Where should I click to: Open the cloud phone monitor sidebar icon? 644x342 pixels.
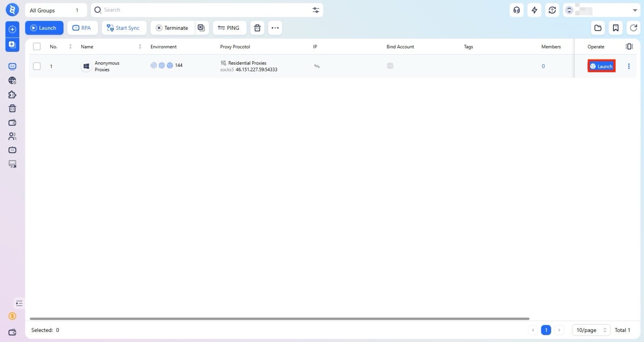(x=12, y=164)
